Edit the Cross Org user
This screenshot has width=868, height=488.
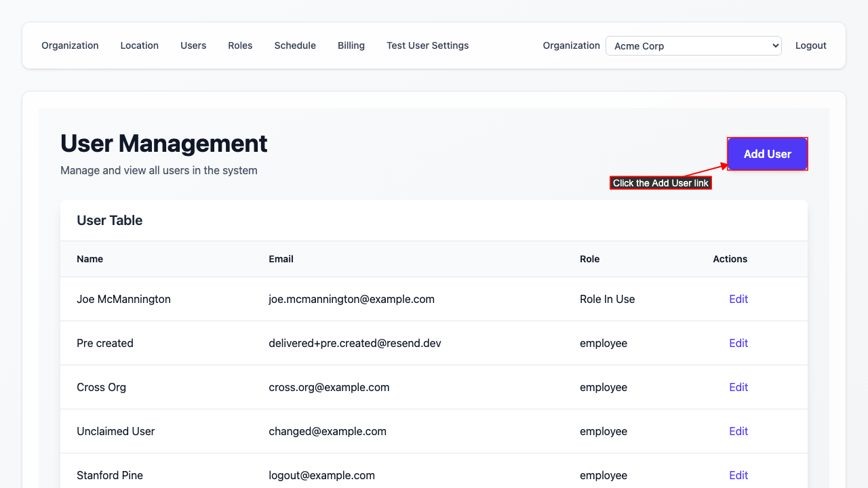coord(738,387)
